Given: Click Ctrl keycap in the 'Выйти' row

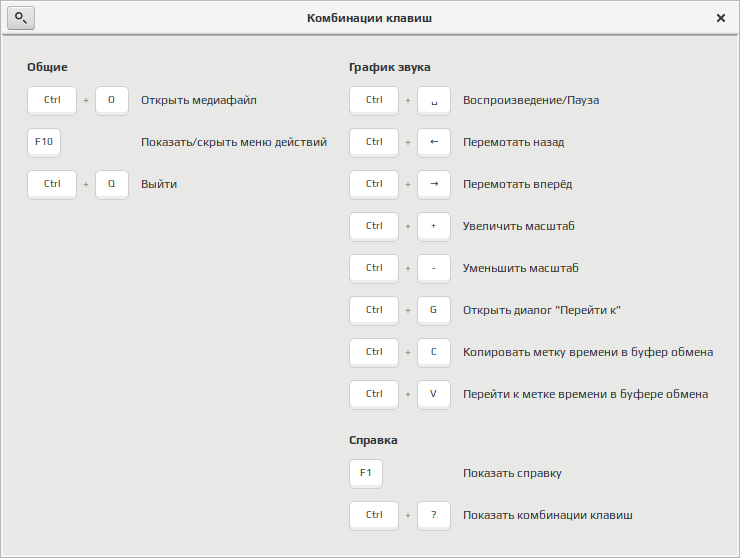Looking at the screenshot, I should click(52, 184).
